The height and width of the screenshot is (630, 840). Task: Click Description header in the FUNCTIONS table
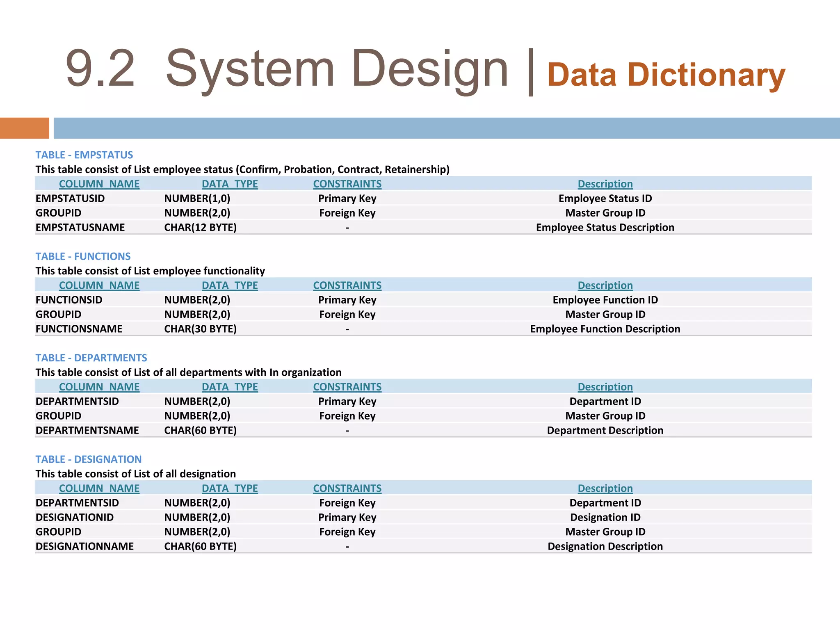605,285
